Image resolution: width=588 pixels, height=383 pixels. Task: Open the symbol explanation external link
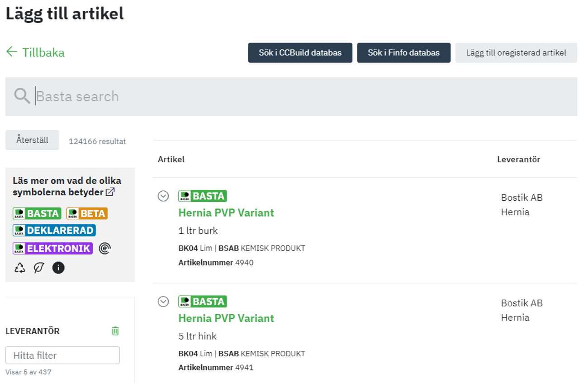tap(110, 192)
